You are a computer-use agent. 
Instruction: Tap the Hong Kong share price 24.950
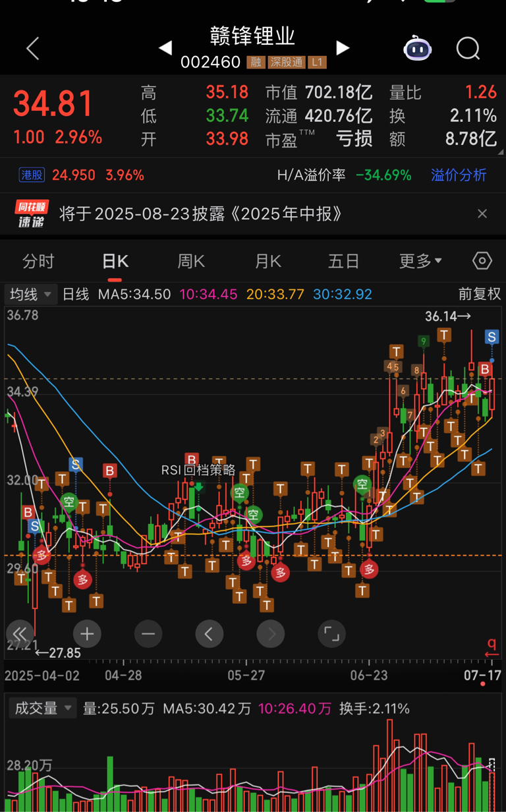[x=74, y=175]
